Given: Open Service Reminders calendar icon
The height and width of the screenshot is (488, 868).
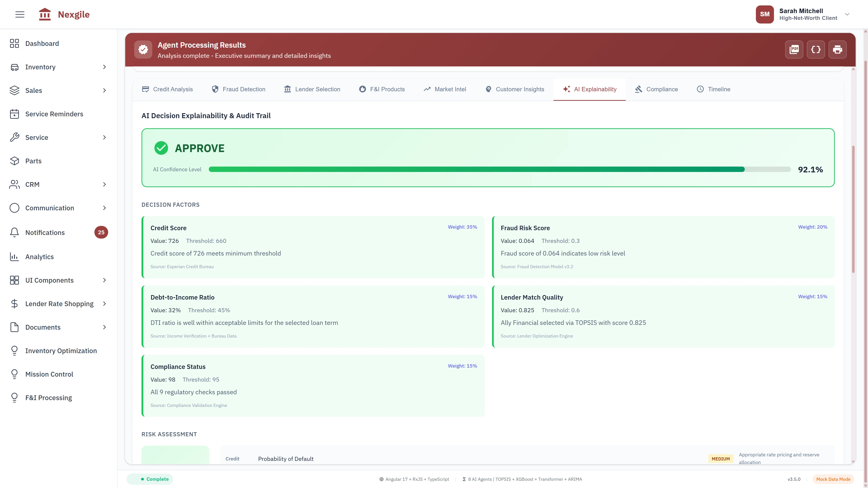Looking at the screenshot, I should click(14, 114).
